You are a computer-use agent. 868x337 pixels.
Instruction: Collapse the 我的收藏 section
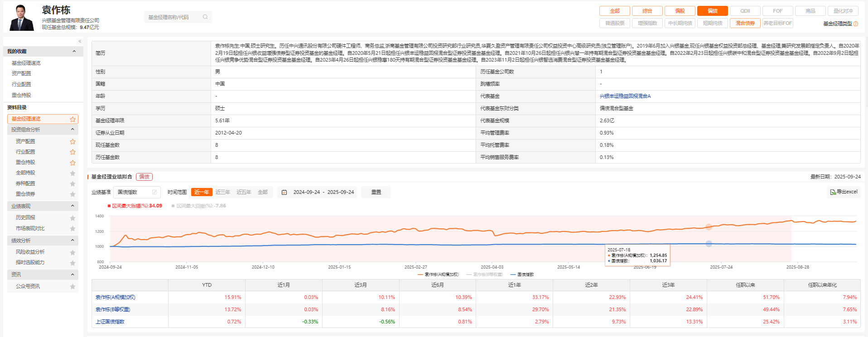[x=74, y=51]
